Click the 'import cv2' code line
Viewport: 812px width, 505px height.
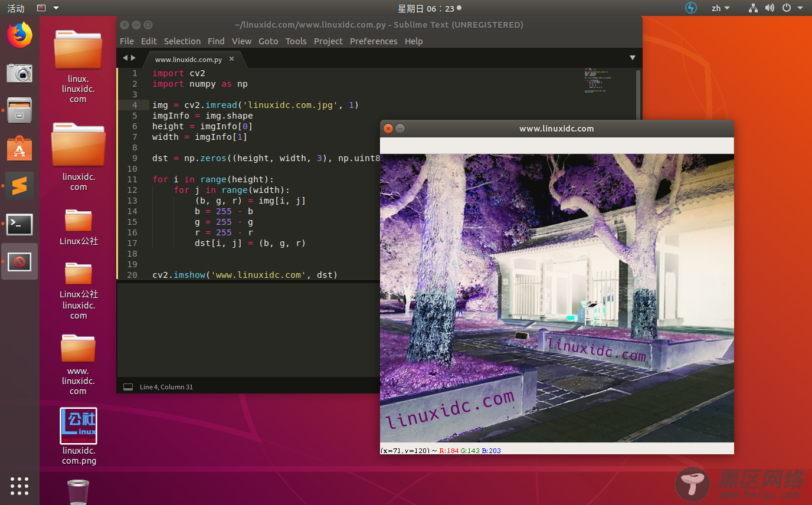click(x=179, y=73)
